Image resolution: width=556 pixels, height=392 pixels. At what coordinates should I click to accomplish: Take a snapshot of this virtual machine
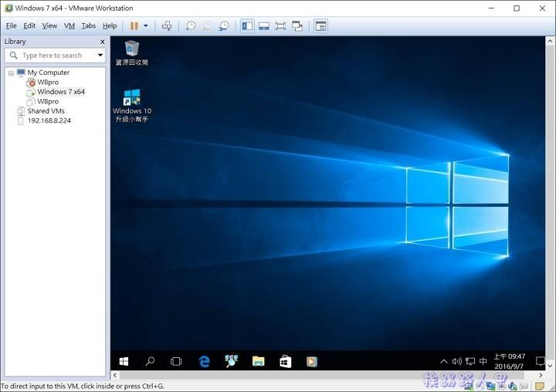191,26
